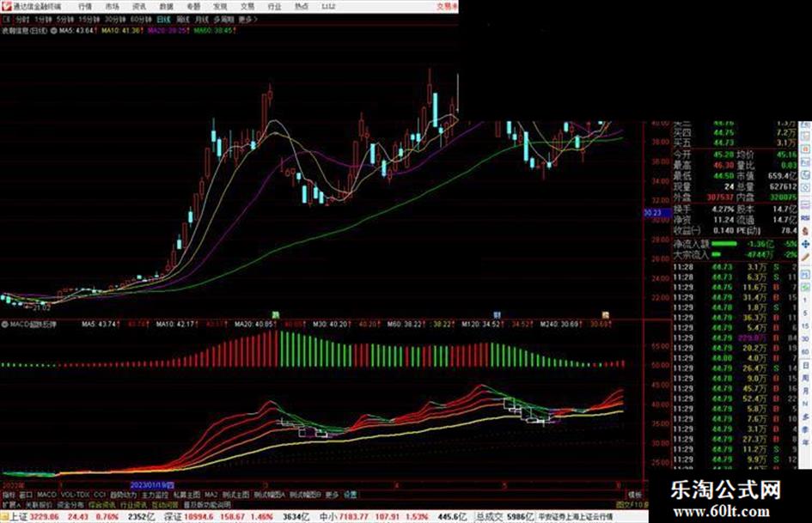812x523 pixels.
Task: Select the 1分钟 period tab
Action: click(43, 19)
